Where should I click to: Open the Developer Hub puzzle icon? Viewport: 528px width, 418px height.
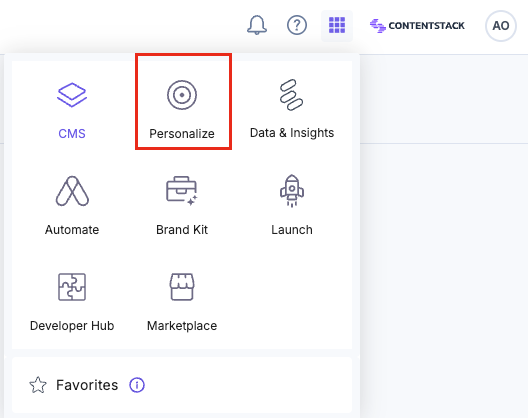[x=72, y=287]
